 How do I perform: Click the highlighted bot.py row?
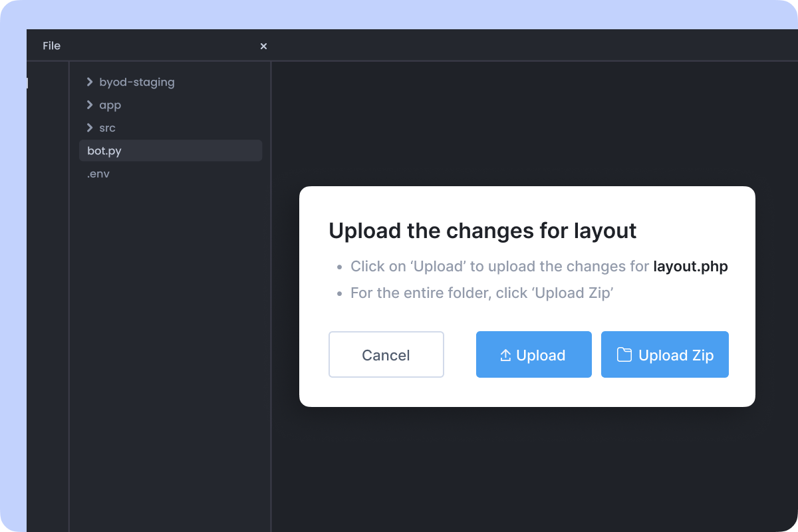click(170, 150)
